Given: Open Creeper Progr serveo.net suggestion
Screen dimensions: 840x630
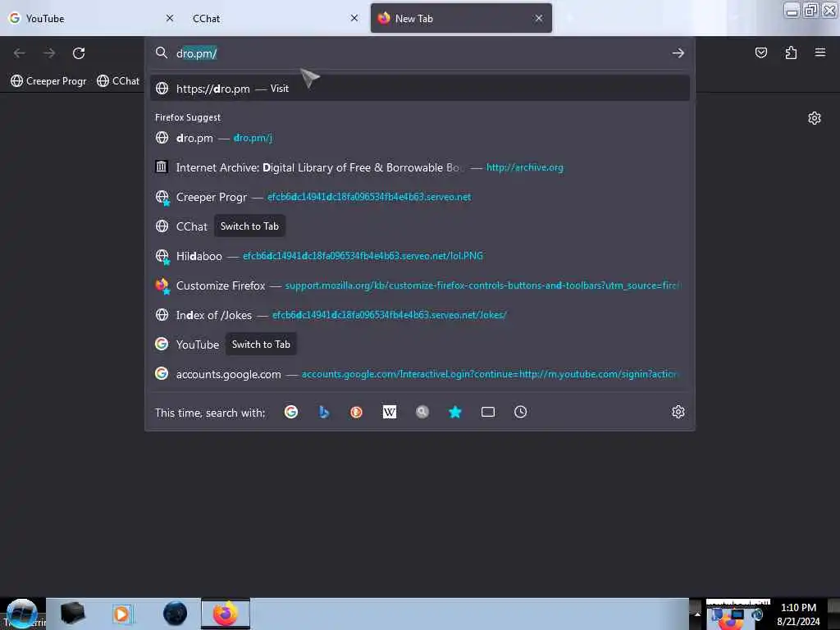Looking at the screenshot, I should (x=419, y=197).
